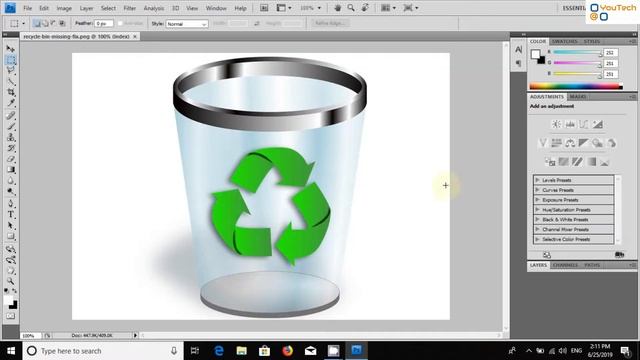Click the Zoom tool in the application bar
Image resolution: width=640 pixels, height=360 pixels.
click(351, 8)
